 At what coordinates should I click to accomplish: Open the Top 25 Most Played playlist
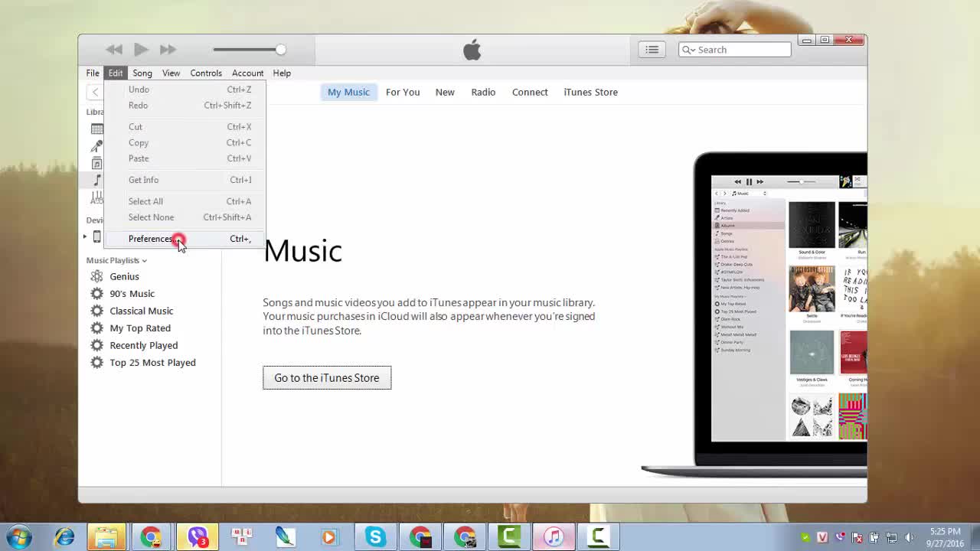[152, 363]
